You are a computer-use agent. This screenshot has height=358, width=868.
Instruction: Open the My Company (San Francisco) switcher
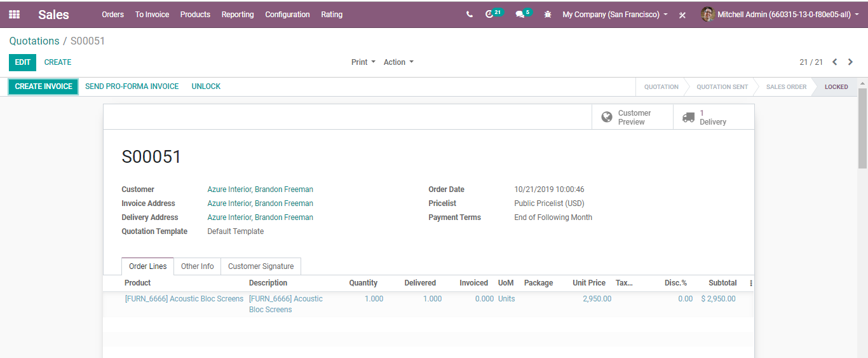614,15
